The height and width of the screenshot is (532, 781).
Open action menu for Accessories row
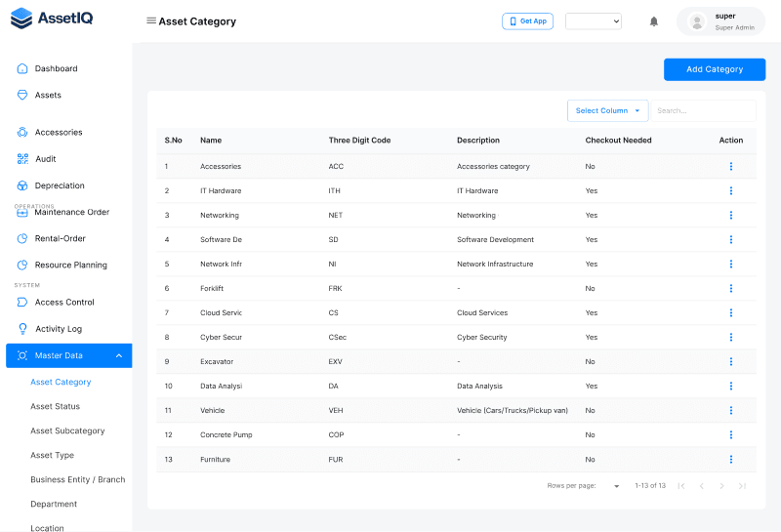[730, 166]
